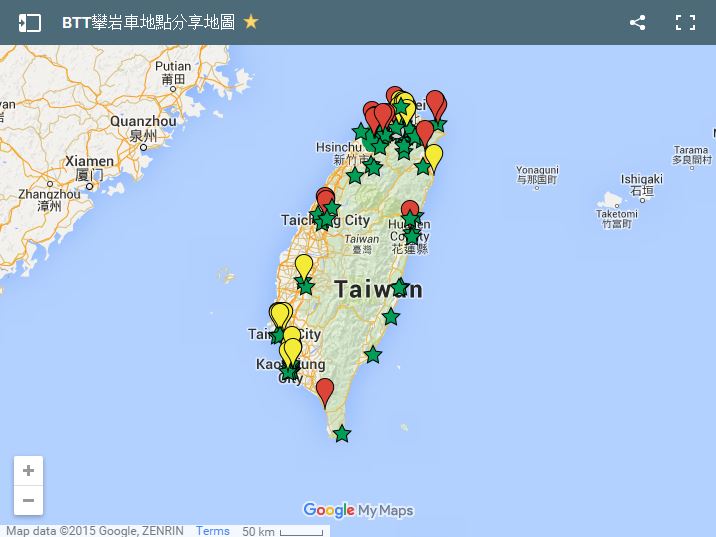Click the Ishigaki island label
716x537 pixels.
[x=641, y=180]
